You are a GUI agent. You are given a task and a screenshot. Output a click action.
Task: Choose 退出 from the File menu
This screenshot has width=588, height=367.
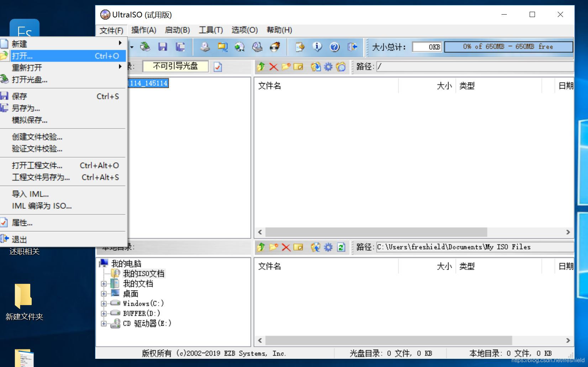tap(63, 239)
